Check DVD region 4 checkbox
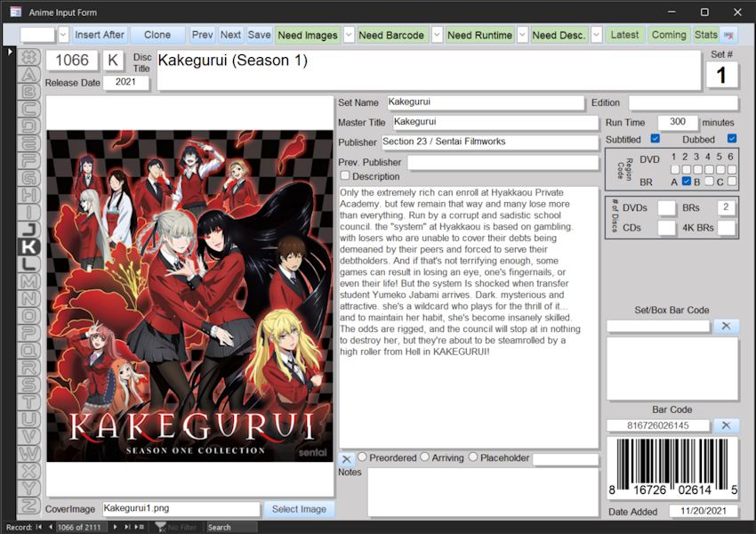The height and width of the screenshot is (534, 756). pyautogui.click(x=709, y=169)
